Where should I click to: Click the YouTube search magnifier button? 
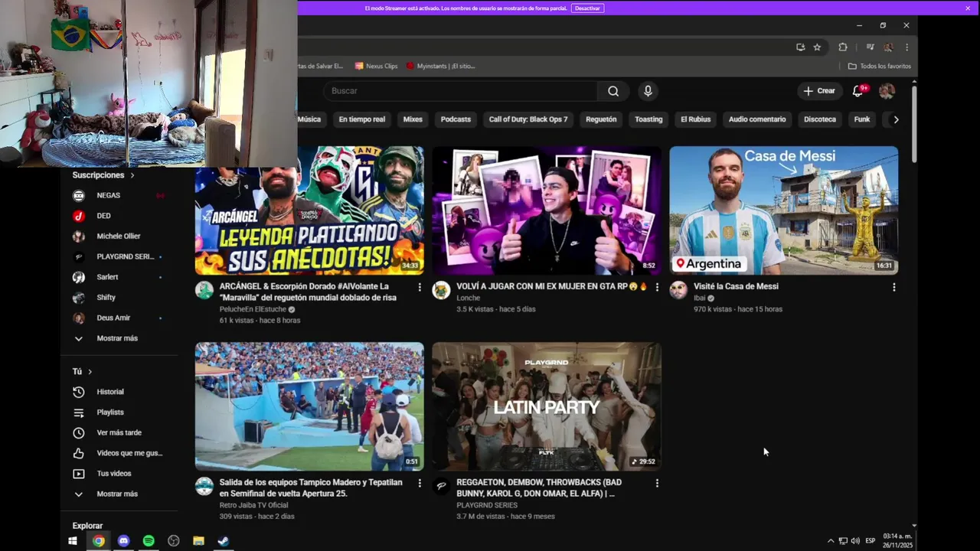coord(613,91)
